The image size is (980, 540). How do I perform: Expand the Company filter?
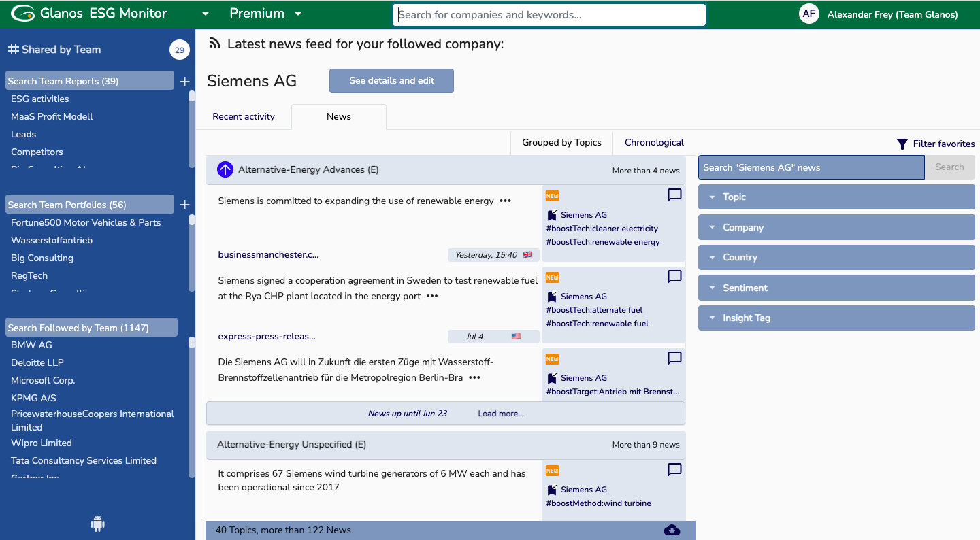coord(836,227)
